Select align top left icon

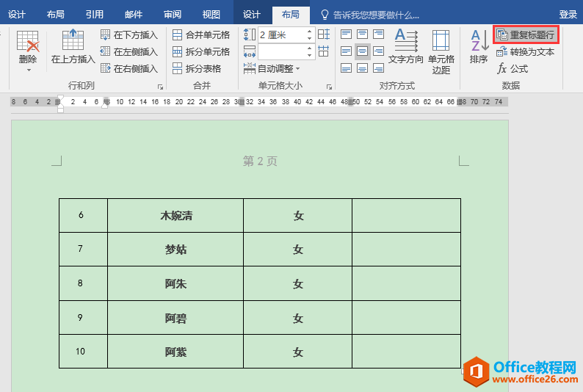pyautogui.click(x=346, y=35)
